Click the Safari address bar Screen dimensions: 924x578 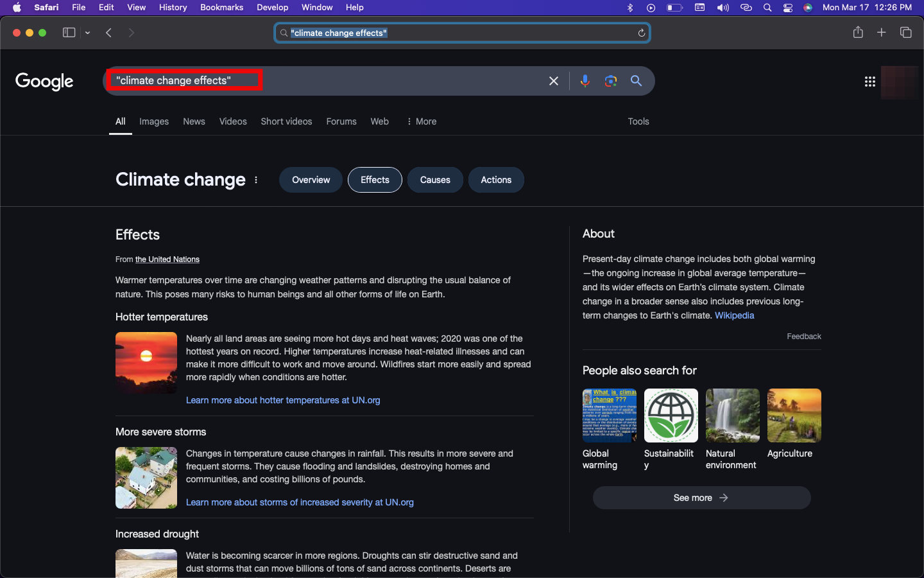click(x=462, y=33)
